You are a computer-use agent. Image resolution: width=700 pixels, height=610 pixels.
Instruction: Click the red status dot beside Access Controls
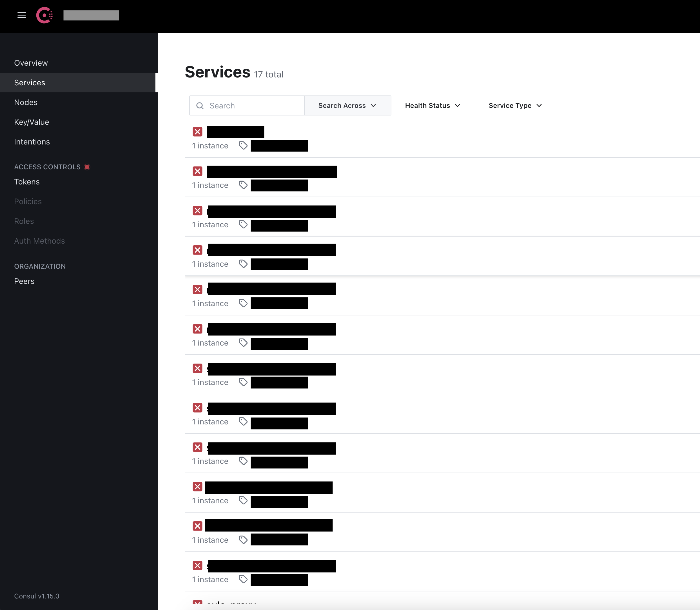coord(87,167)
